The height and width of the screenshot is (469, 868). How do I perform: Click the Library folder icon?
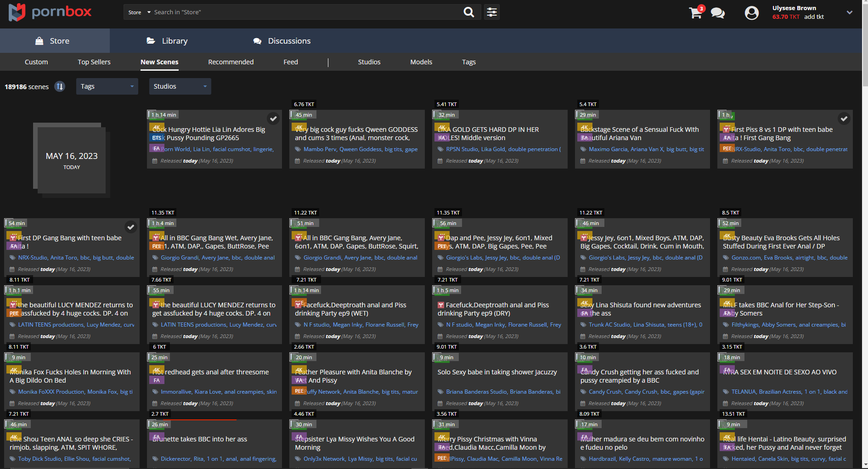(151, 41)
